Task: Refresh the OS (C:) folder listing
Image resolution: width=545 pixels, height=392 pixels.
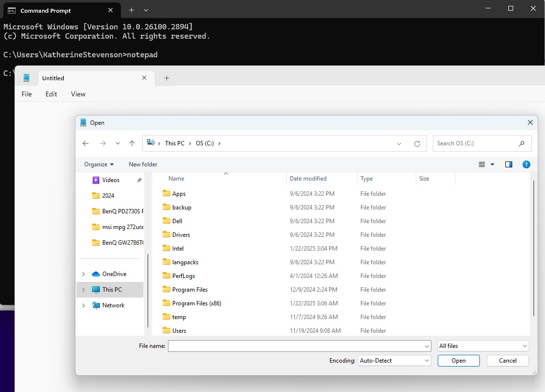Action: [417, 143]
